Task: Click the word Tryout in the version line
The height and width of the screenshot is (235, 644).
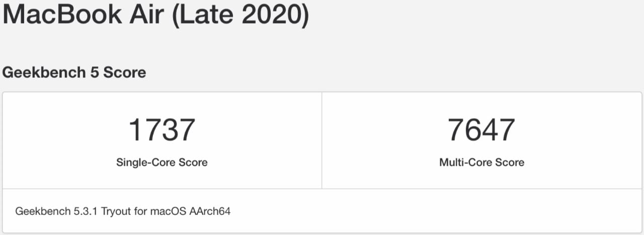Action: [116, 211]
